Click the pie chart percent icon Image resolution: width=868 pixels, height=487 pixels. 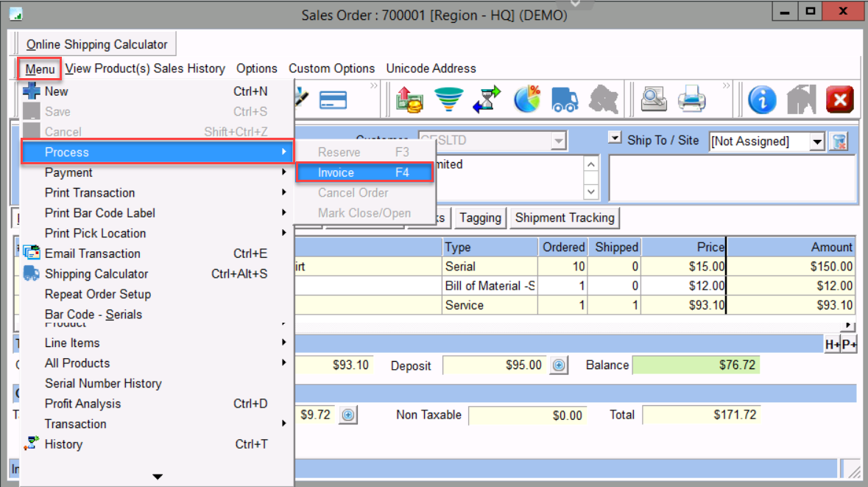[527, 99]
